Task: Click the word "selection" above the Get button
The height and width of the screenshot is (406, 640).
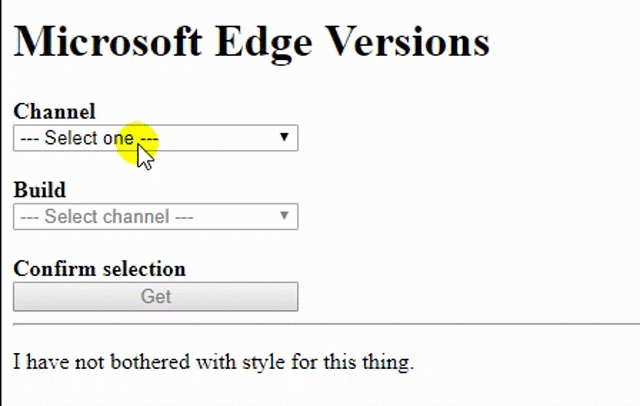Action: [x=141, y=269]
